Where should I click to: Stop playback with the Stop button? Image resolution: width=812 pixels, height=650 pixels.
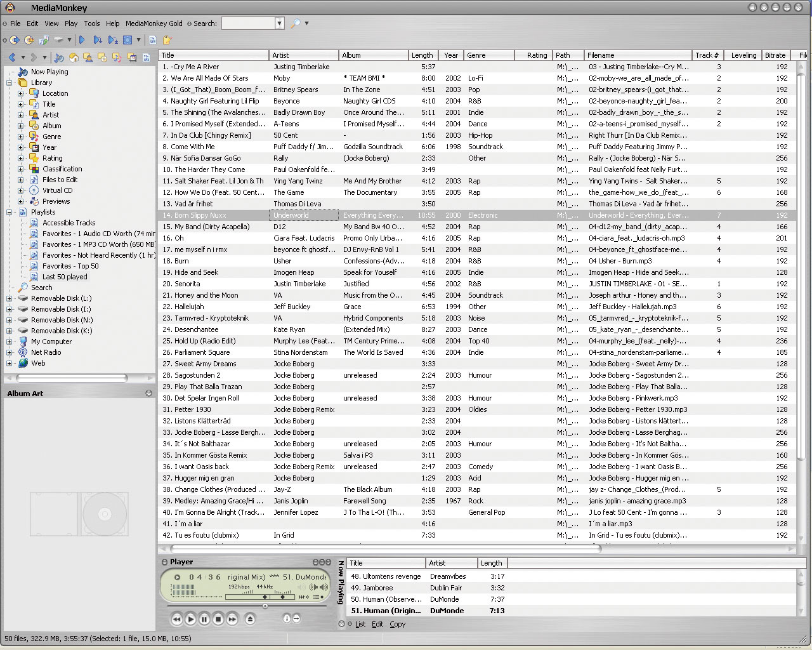218,619
